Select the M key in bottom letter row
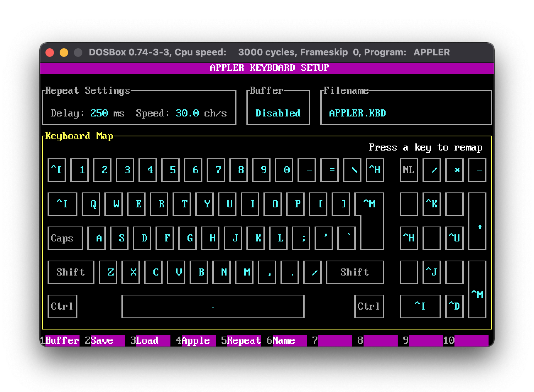 [244, 272]
